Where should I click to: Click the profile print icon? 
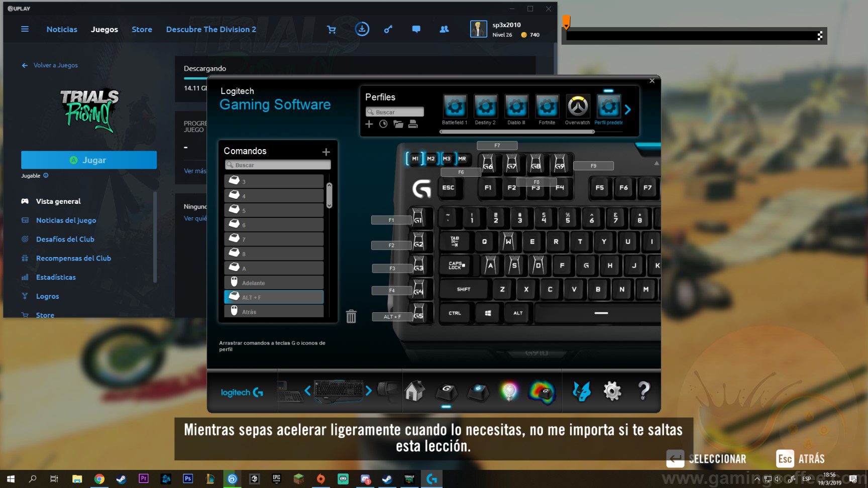[413, 124]
